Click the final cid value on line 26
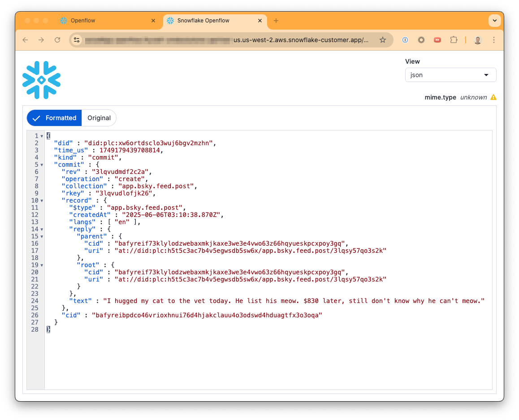Image resolution: width=519 pixels, height=420 pixels. pyautogui.click(x=207, y=315)
